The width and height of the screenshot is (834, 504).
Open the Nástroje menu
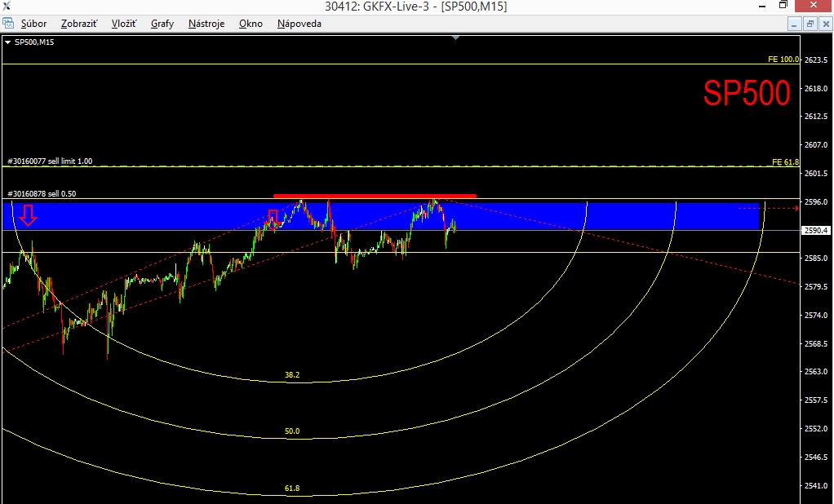[x=206, y=24]
